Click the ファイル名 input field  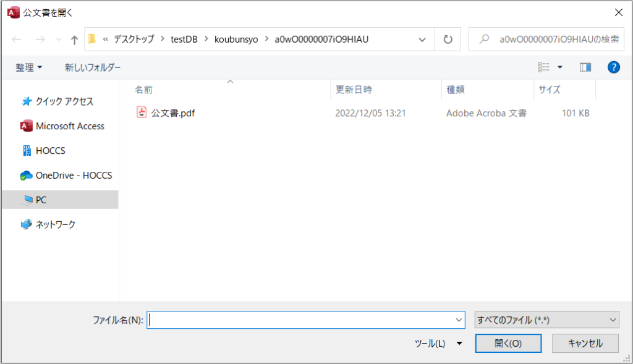[300, 320]
